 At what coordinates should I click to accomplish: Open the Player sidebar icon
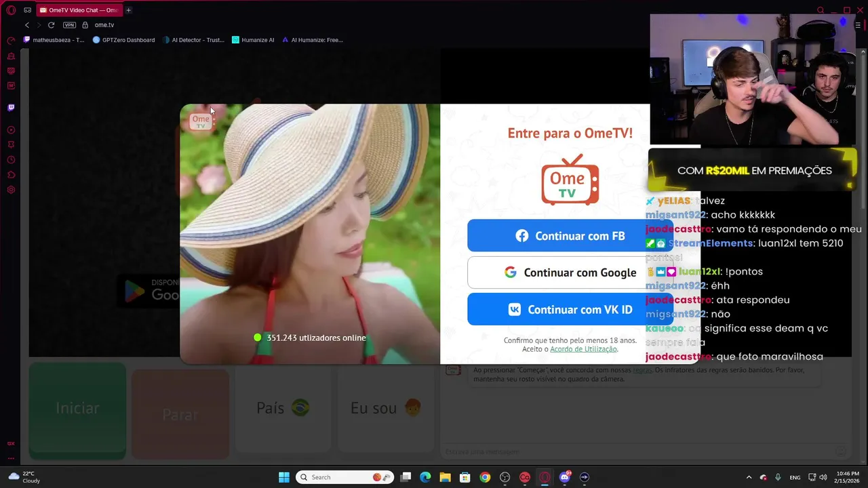(x=11, y=130)
